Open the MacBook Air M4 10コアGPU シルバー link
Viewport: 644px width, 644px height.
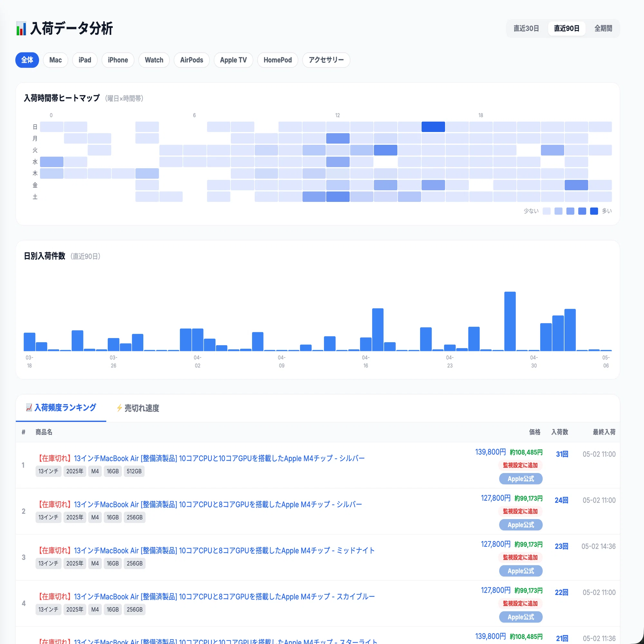[x=200, y=458]
